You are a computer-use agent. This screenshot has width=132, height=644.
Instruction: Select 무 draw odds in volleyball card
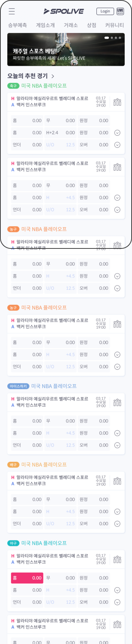pyautogui.click(x=60, y=499)
